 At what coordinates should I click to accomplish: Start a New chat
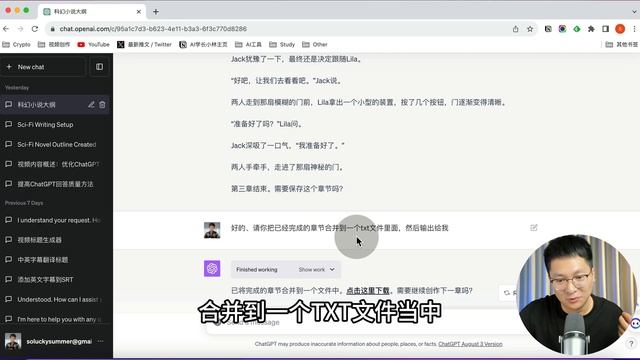pyautogui.click(x=43, y=67)
